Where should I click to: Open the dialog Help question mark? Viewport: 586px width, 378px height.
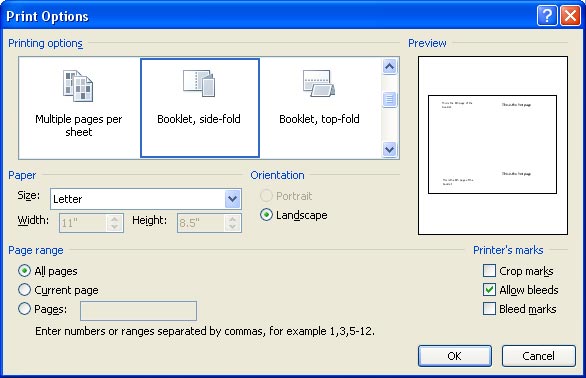547,16
